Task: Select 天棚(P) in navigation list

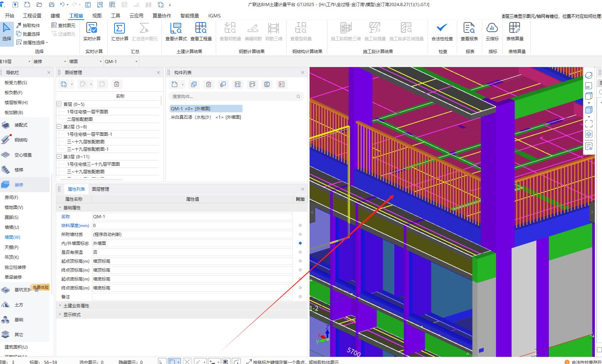Action: pos(11,247)
